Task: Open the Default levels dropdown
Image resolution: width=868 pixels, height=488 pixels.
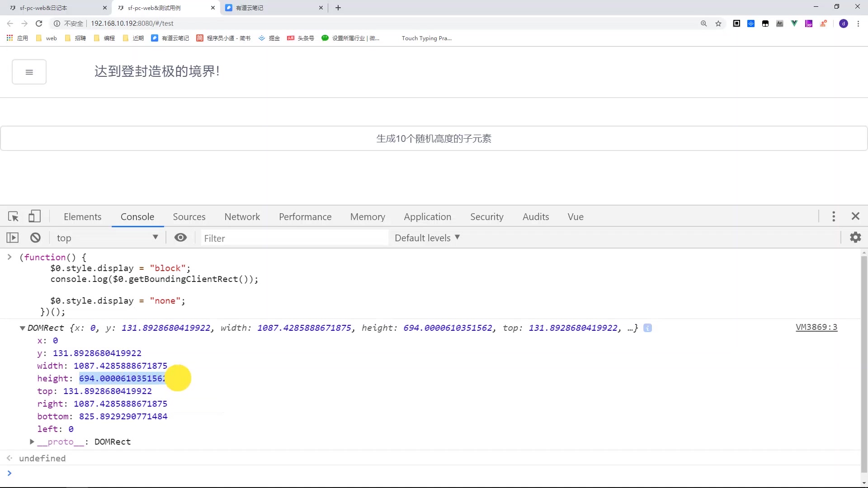Action: pos(427,237)
